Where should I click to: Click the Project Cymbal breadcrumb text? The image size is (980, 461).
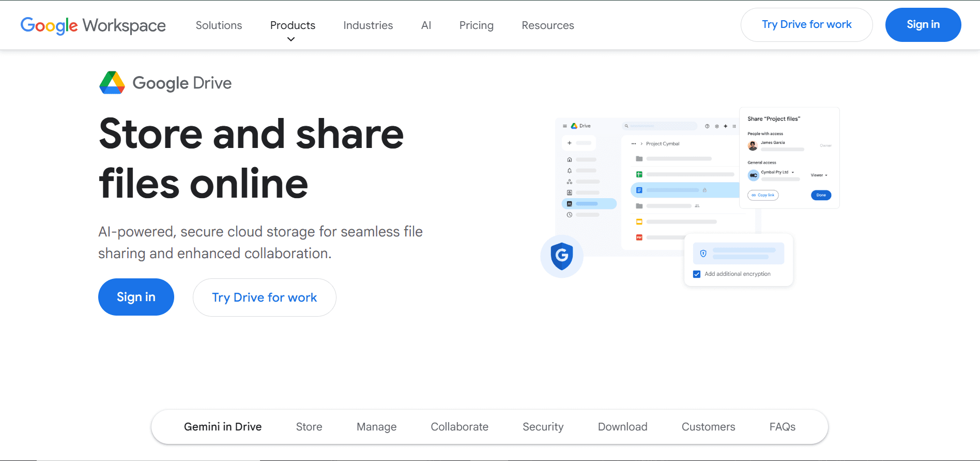point(663,144)
